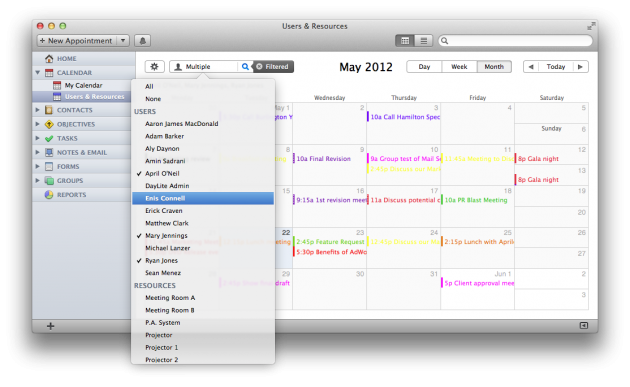
Task: Switch to Month view
Action: coord(494,67)
